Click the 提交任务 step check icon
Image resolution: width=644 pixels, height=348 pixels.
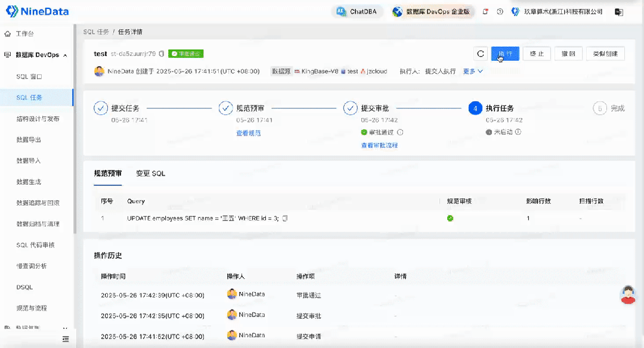pos(101,108)
